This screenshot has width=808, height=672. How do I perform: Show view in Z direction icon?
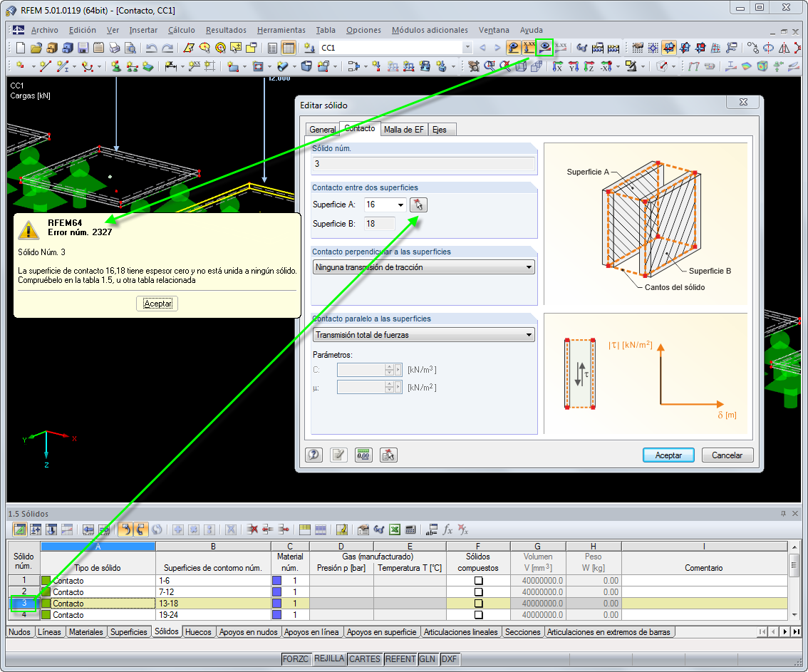click(x=589, y=66)
